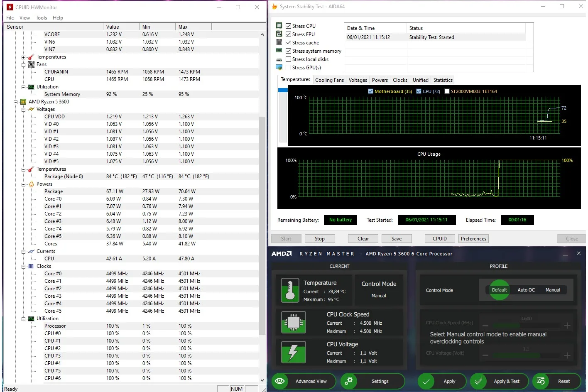588x392 pixels.
Task: Click the Reset icon in Ryzen Master
Action: (x=541, y=381)
